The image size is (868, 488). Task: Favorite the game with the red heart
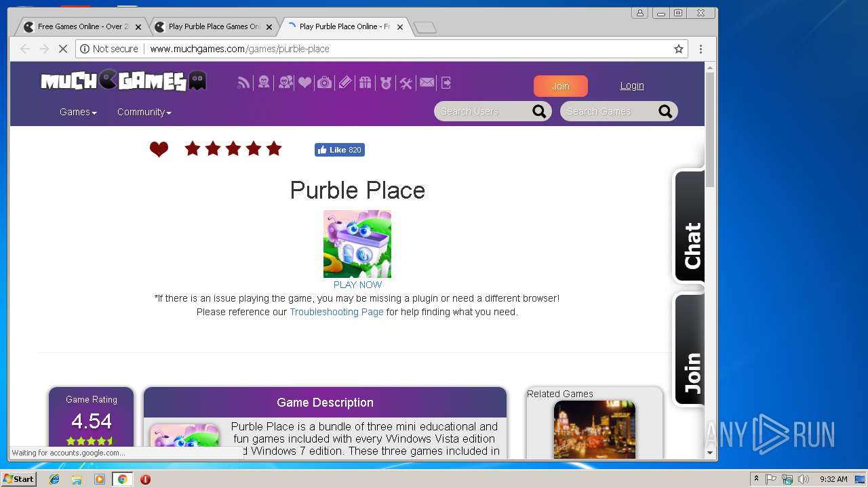(x=159, y=149)
